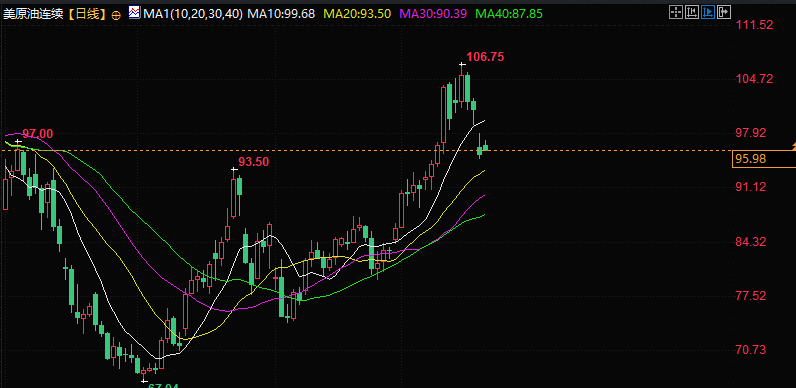Click the 111.52 axis price label

(754, 25)
